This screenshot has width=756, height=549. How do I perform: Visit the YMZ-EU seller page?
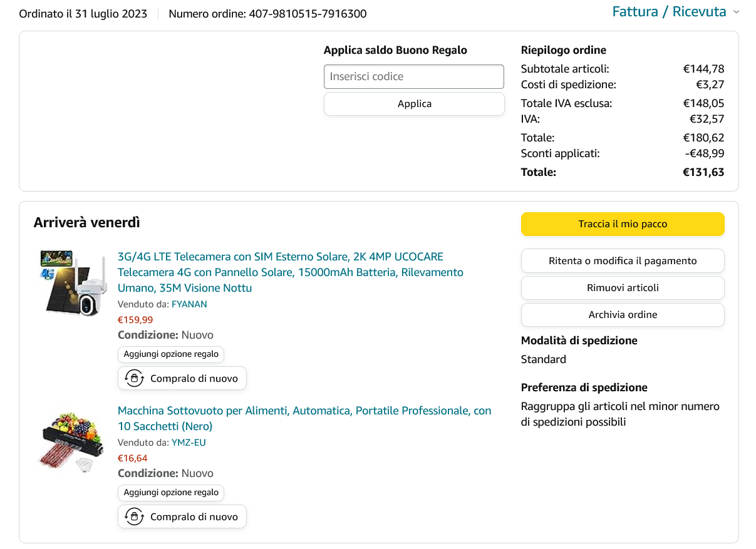(x=189, y=443)
